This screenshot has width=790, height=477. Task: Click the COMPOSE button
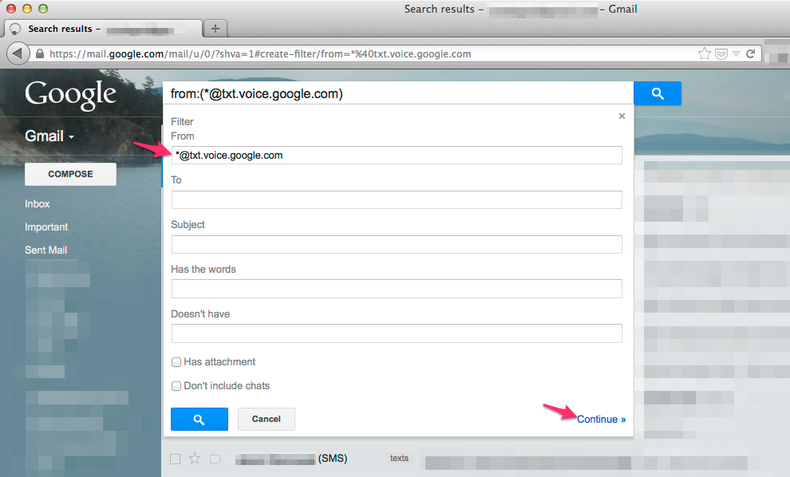pos(71,174)
